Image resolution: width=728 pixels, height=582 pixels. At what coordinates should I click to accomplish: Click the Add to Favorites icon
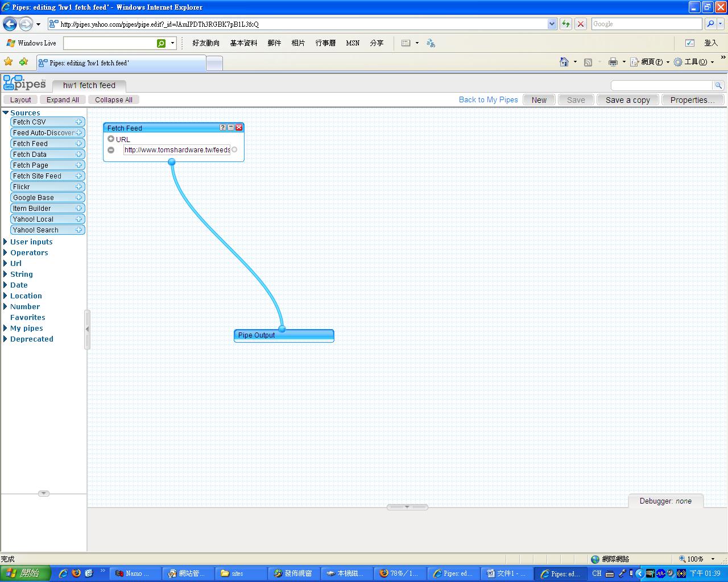click(x=23, y=62)
